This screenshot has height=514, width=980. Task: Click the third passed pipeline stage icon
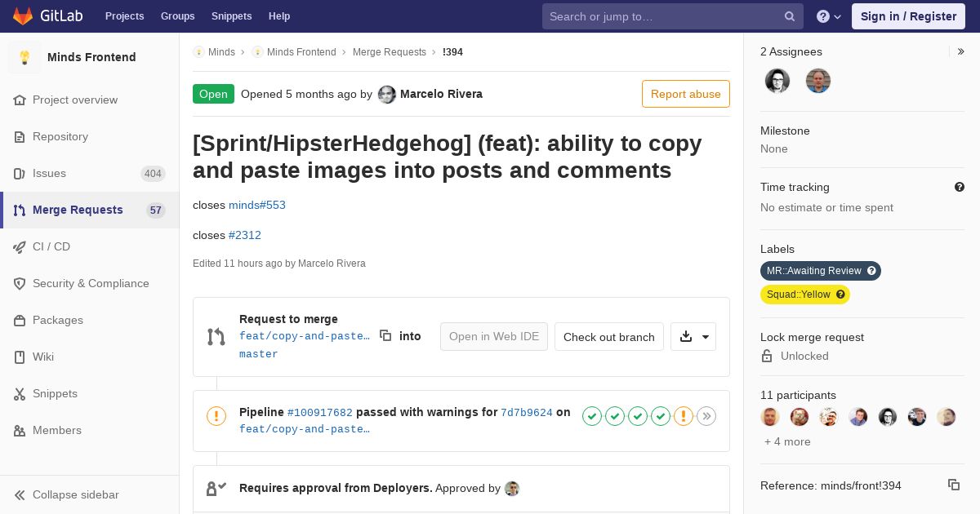[x=638, y=416]
